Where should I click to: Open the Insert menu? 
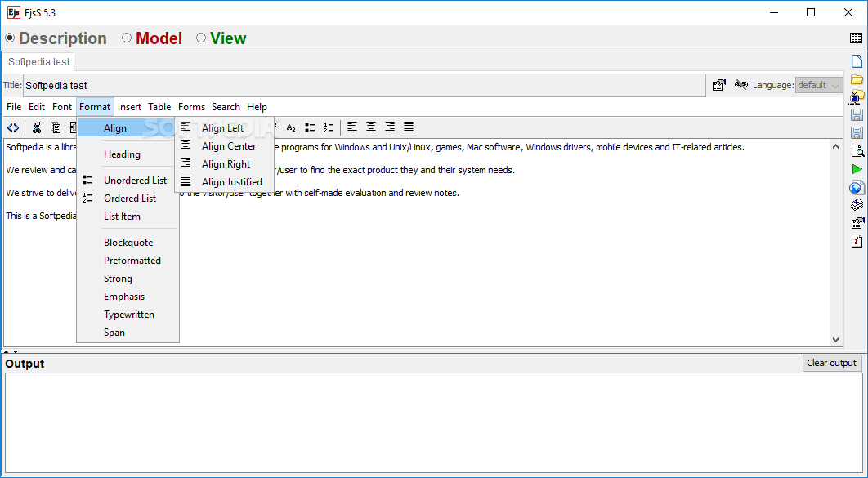coord(129,107)
